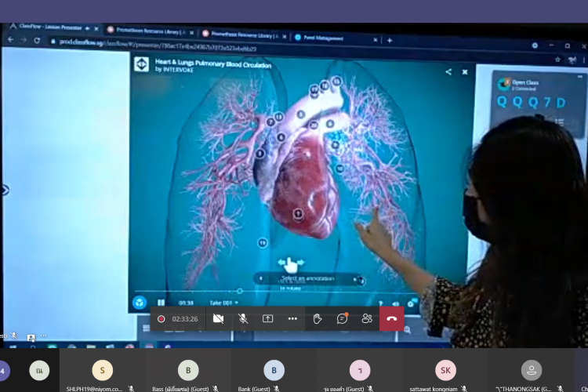Share the Heart & Lungs model
The image size is (588, 392).
[x=448, y=71]
